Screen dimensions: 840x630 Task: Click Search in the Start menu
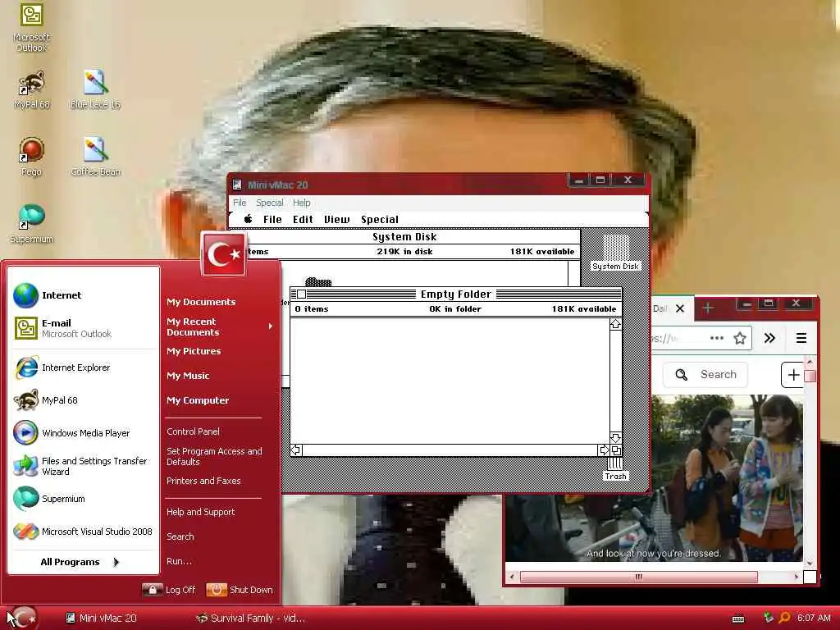(180, 536)
